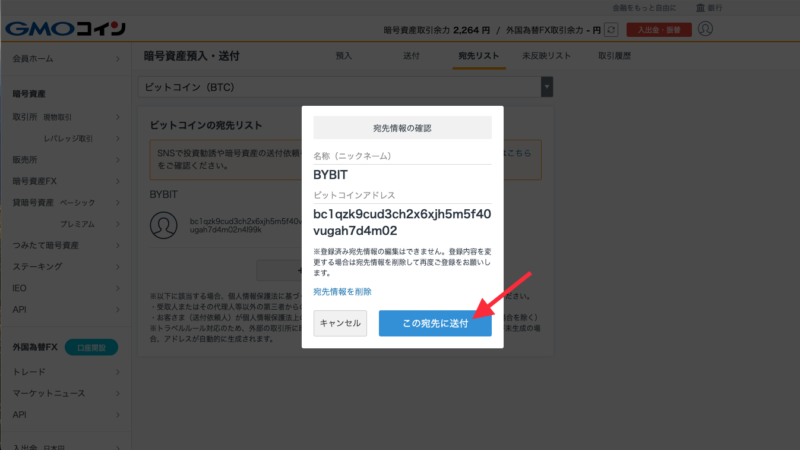800x450 pixels.
Task: Expand the 暗号資産FX sidebar item
Action: click(66, 181)
